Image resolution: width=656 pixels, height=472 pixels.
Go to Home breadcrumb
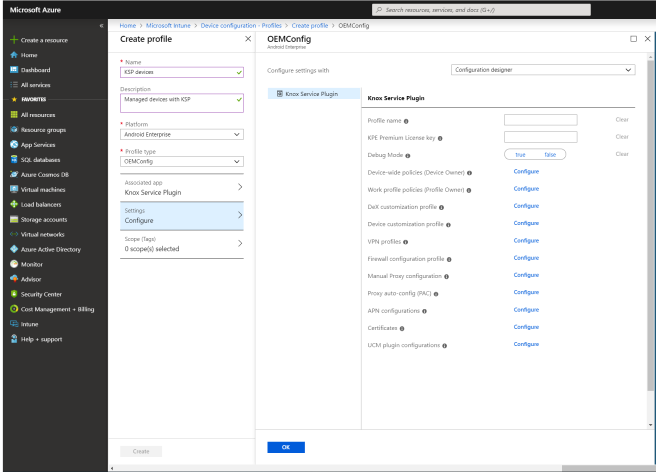tap(128, 26)
